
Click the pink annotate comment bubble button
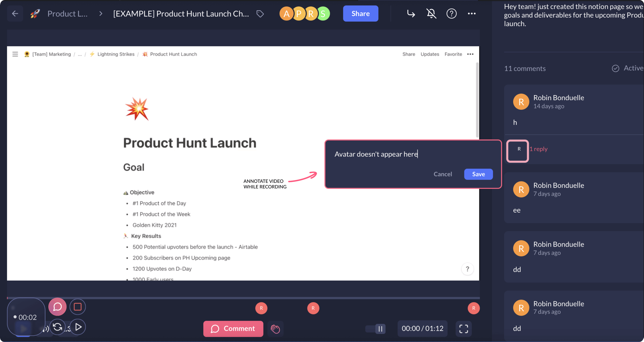tap(57, 307)
